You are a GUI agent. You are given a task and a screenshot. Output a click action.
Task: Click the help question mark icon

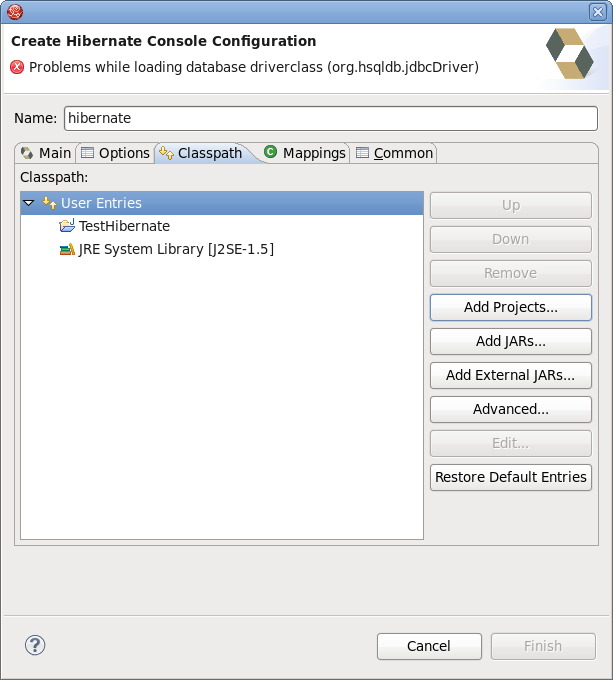click(35, 645)
